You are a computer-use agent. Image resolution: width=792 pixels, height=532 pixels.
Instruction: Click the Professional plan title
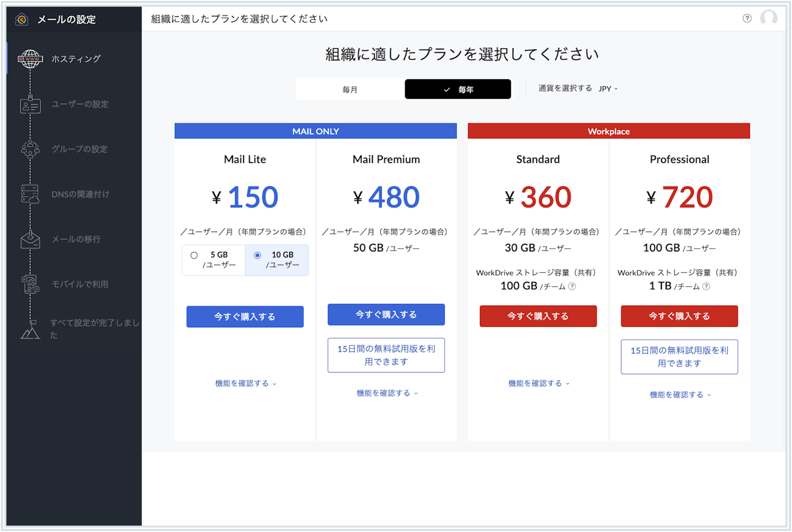[x=680, y=159]
